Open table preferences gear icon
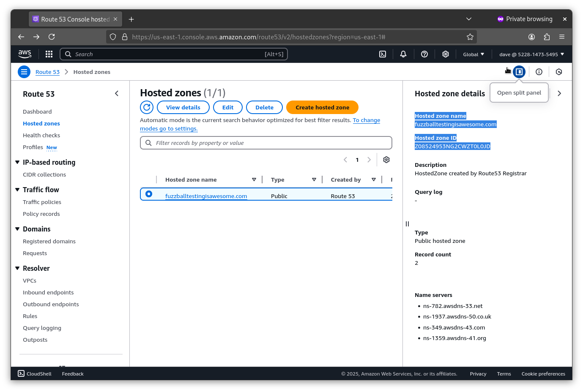583x392 pixels. tap(386, 160)
